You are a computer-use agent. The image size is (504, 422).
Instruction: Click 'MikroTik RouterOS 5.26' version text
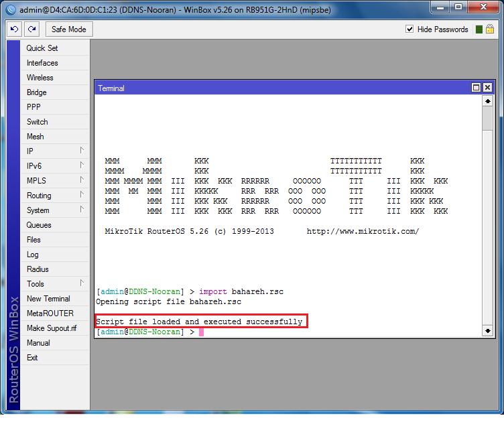click(x=157, y=231)
